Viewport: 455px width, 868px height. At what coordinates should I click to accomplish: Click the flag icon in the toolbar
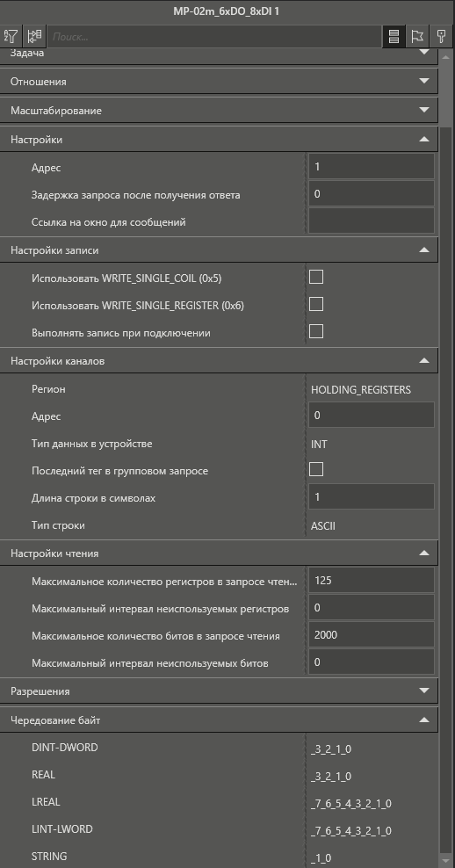(x=417, y=37)
